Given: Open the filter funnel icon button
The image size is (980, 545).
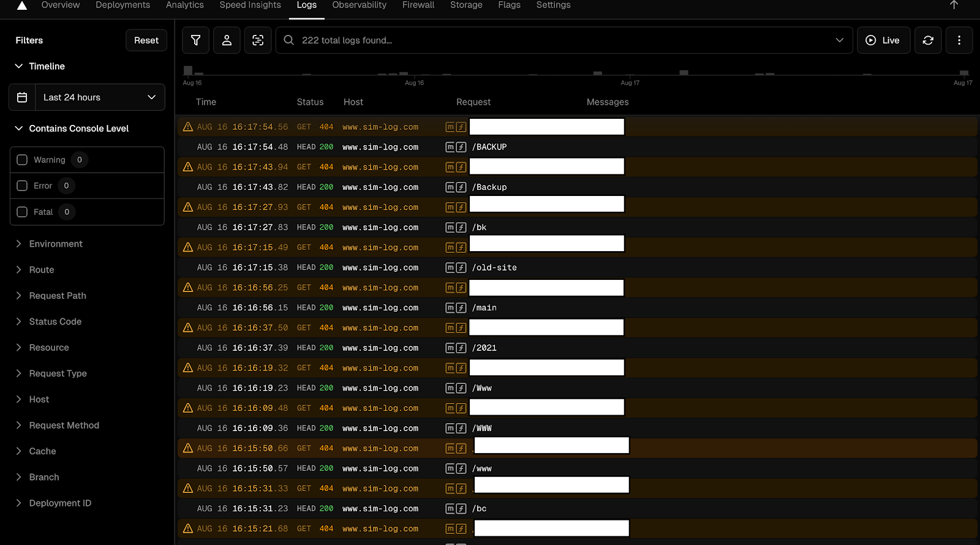Looking at the screenshot, I should coord(196,40).
